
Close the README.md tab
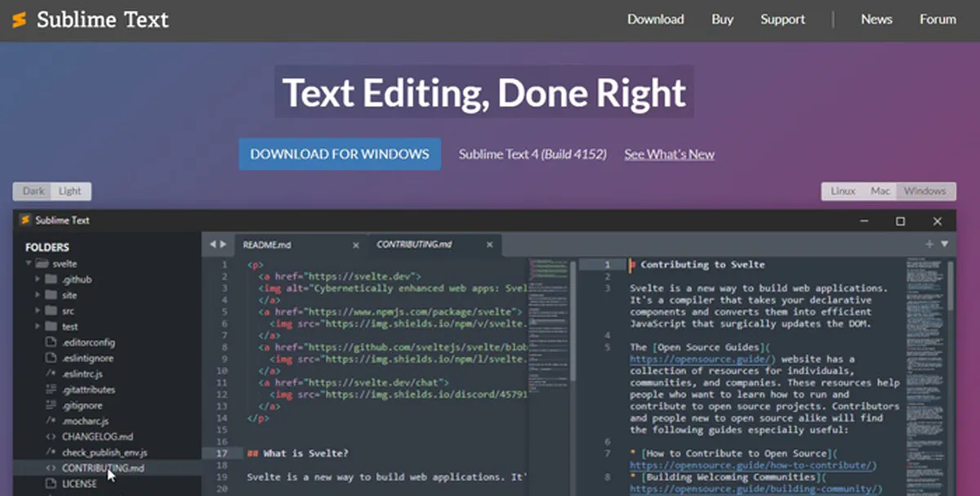[355, 245]
